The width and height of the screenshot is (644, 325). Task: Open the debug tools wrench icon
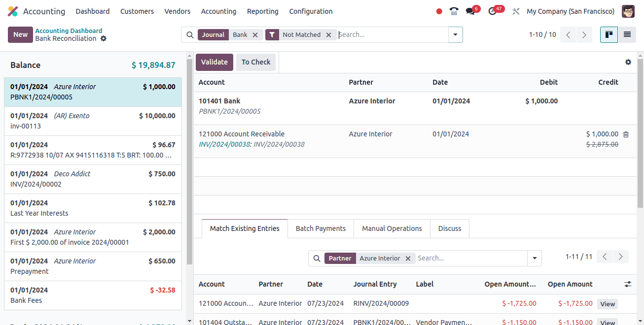point(516,11)
